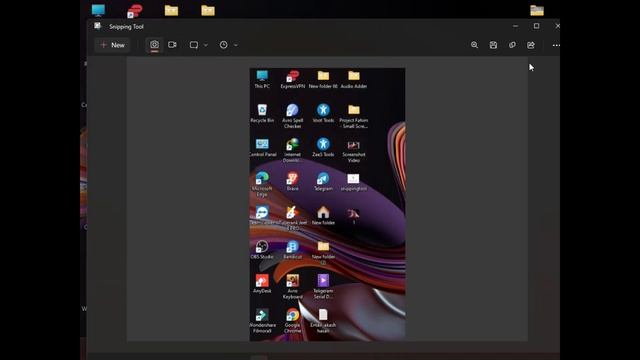Screen dimensions: 640x360
Task: Open the ExpressVPN desktop shortcut
Action: tap(134, 11)
